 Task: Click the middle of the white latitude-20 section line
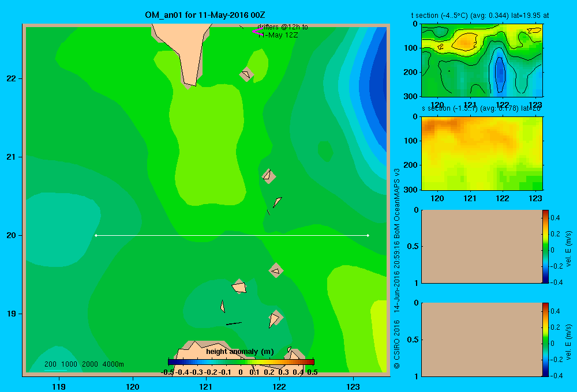click(x=232, y=235)
